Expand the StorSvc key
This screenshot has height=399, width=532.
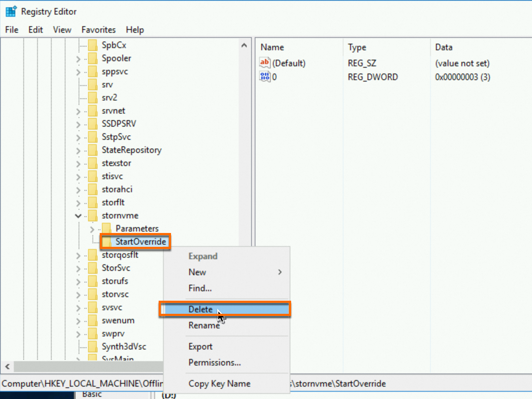click(x=78, y=269)
